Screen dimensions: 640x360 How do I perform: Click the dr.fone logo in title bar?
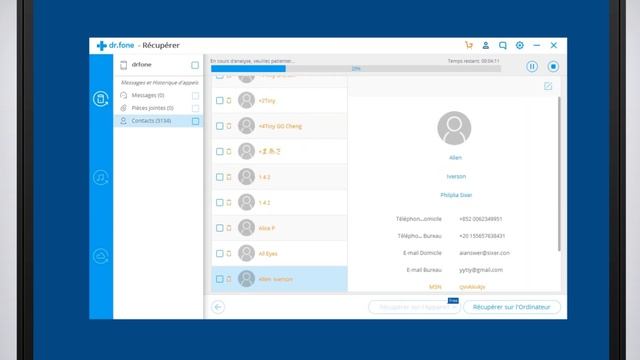[115, 45]
